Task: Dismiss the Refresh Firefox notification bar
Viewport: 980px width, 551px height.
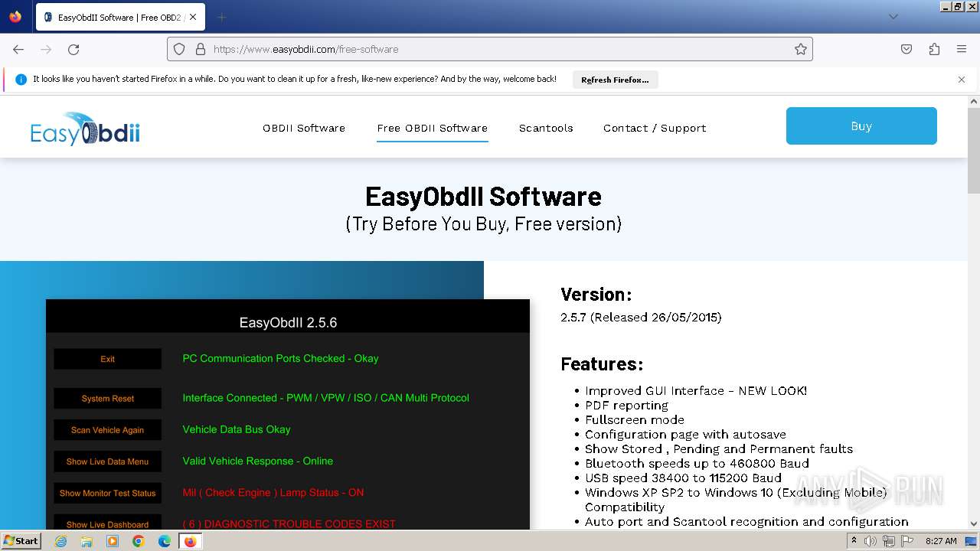Action: pyautogui.click(x=962, y=80)
